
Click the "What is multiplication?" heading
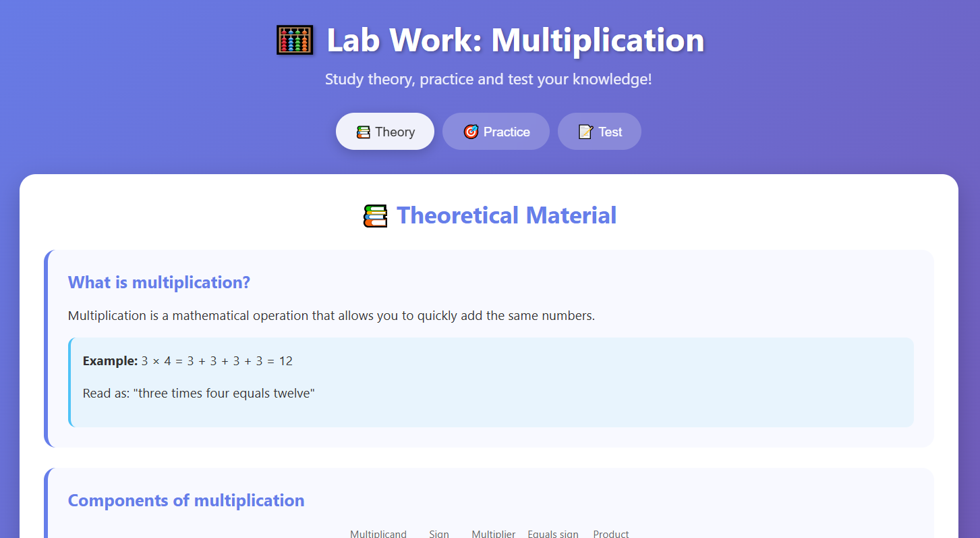(x=159, y=282)
